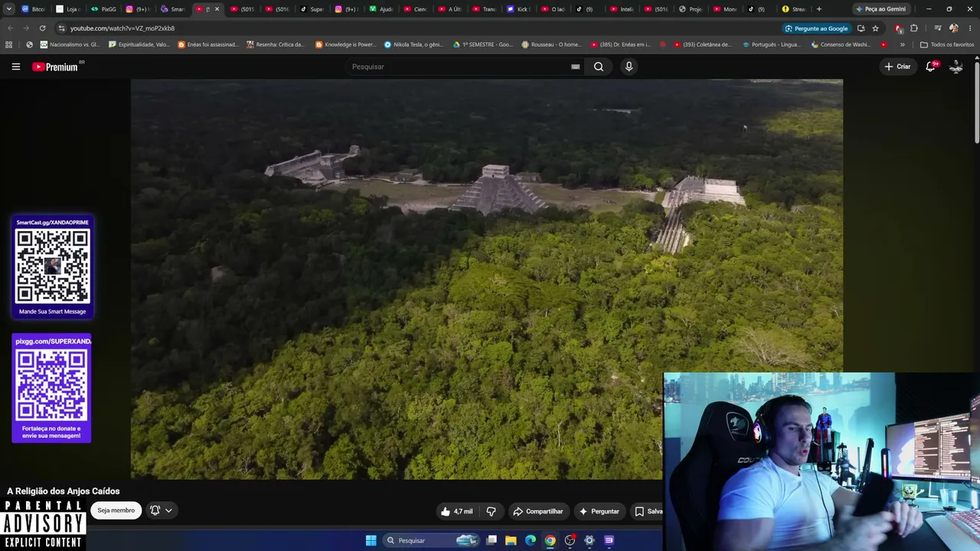Open the Windows Start menu
Viewport: 980px width, 551px height.
(x=371, y=540)
